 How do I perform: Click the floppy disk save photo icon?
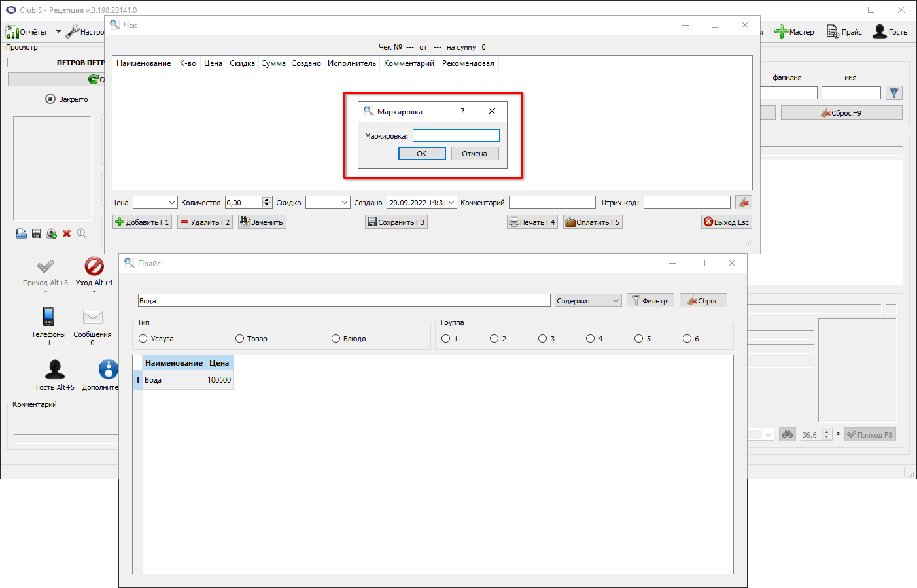pyautogui.click(x=37, y=233)
